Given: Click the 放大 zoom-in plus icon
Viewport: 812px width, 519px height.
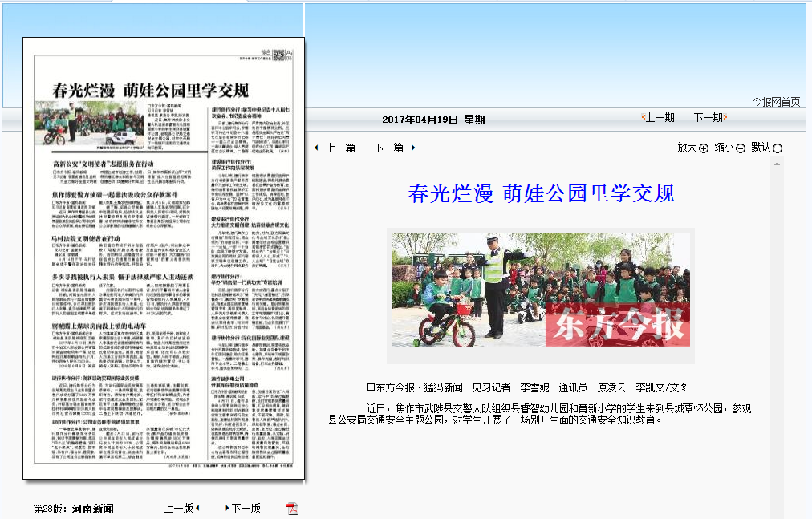Looking at the screenshot, I should coord(704,148).
